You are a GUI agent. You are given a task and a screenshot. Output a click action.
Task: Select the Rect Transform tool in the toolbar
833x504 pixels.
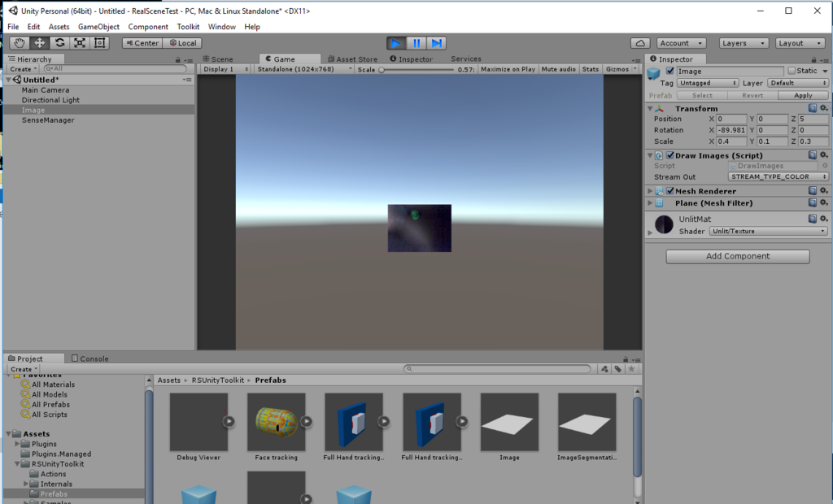click(x=99, y=43)
